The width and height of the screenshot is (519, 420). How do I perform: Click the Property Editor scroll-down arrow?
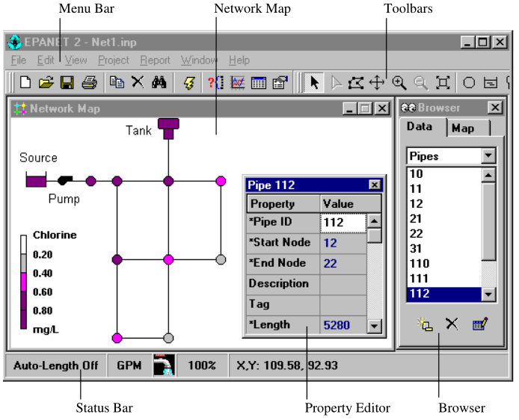click(x=375, y=326)
